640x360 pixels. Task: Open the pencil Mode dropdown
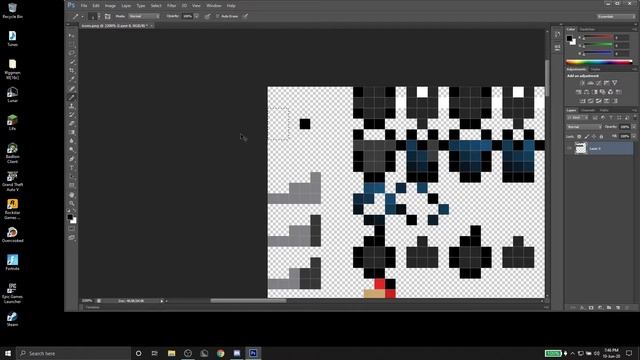pos(144,16)
